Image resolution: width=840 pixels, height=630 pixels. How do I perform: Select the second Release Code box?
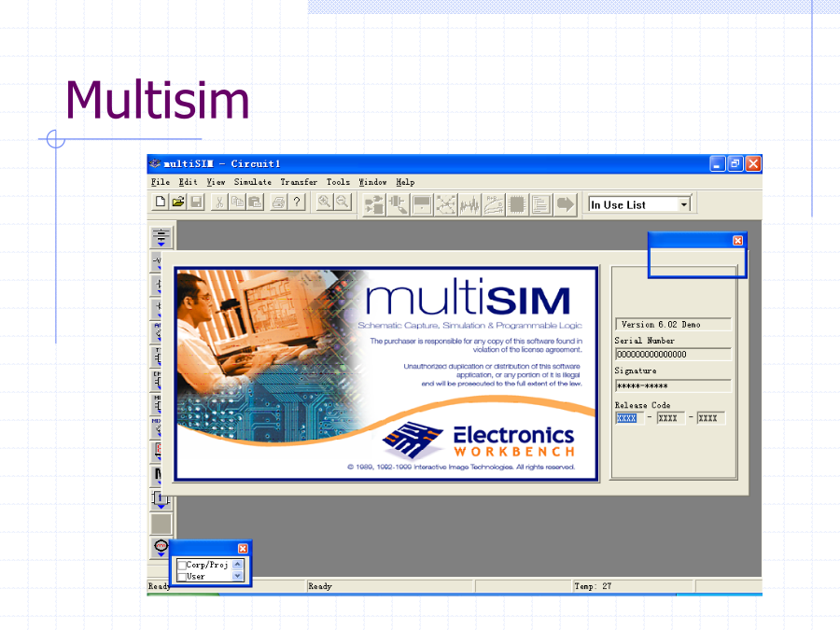pos(671,418)
